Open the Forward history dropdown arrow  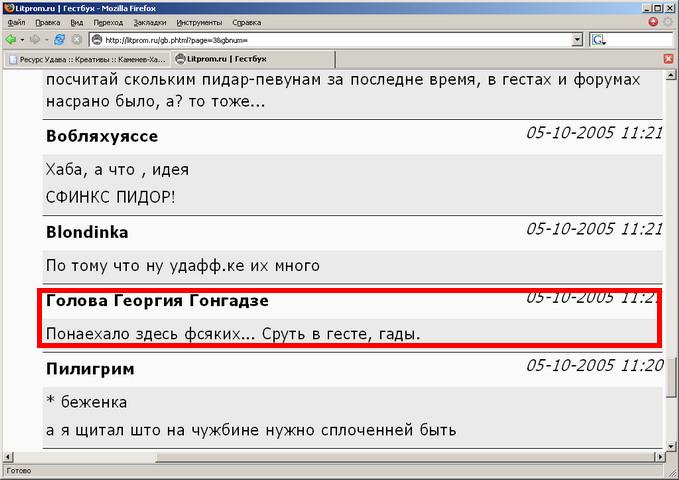46,40
